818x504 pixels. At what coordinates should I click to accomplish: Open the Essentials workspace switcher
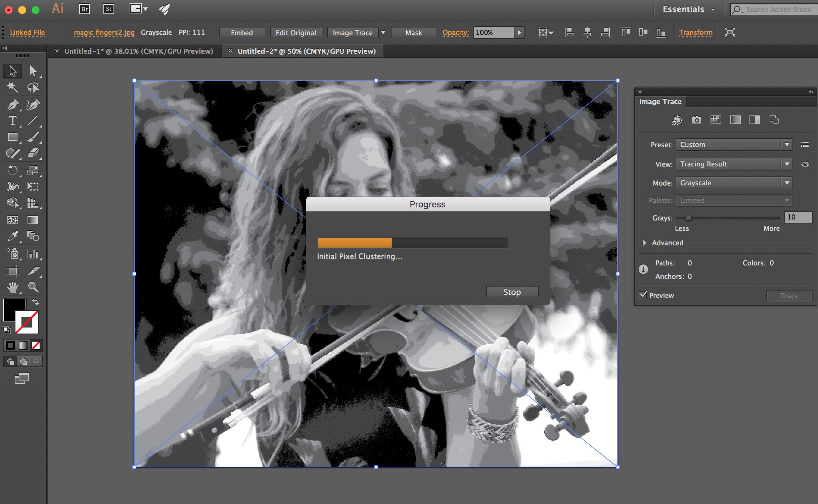click(688, 9)
